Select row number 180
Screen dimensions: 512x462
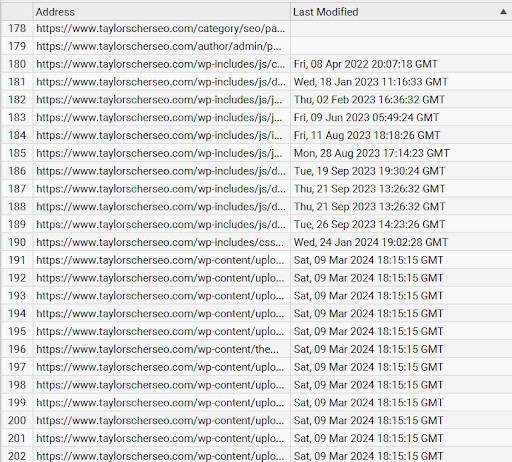point(17,64)
